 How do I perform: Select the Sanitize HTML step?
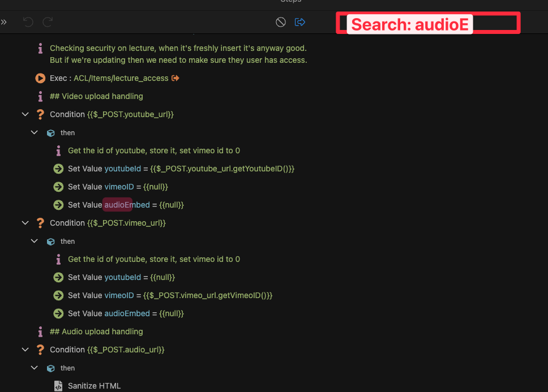click(95, 386)
